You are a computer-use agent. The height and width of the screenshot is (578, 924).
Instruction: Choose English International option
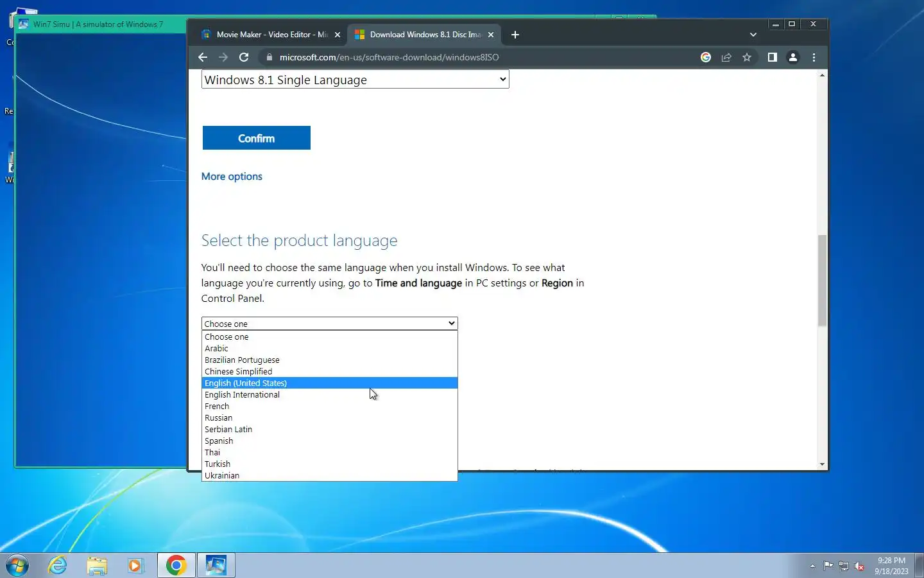[330, 394]
